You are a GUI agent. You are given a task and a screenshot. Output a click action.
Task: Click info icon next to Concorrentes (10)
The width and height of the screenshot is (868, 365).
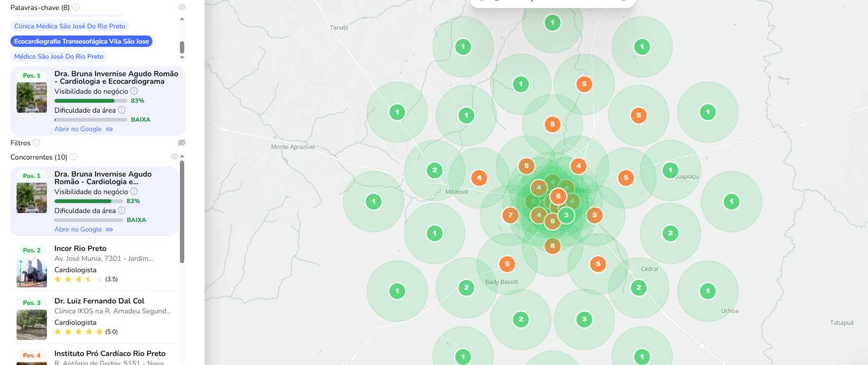[x=73, y=157]
